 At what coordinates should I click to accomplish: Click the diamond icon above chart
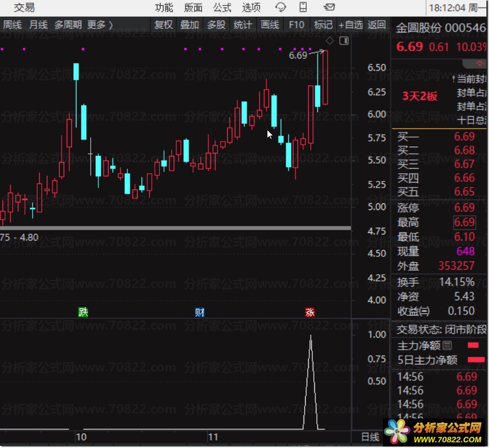[x=330, y=41]
